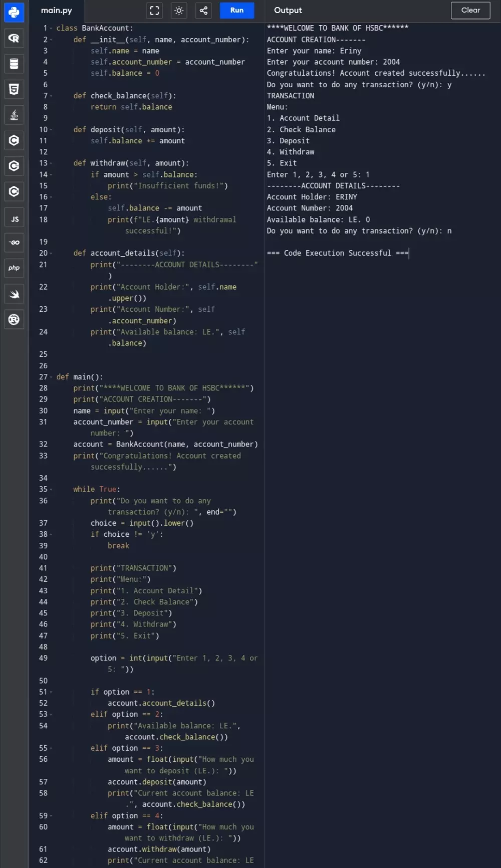
Task: Collapse elif option == 3 at line 55
Action: point(51,748)
